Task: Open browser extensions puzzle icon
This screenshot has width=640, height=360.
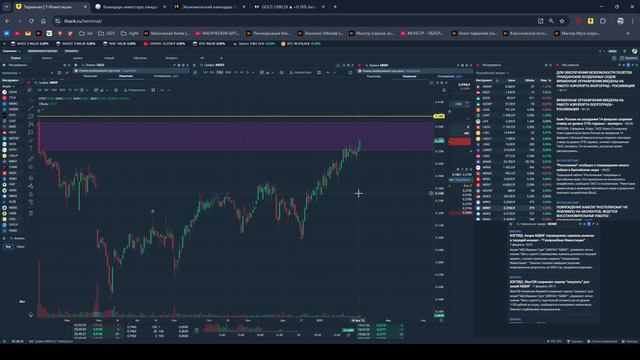Action: 603,21
